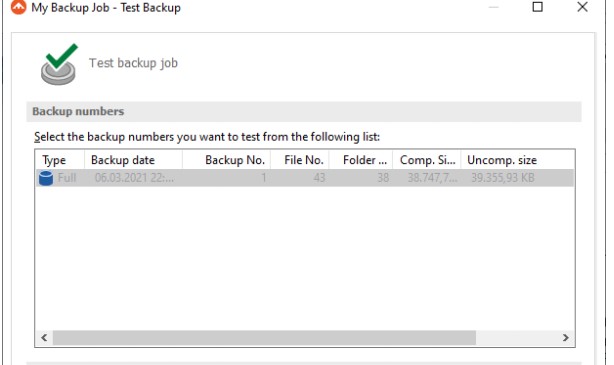
Task: Close the Test Backup window
Action: (x=582, y=7)
